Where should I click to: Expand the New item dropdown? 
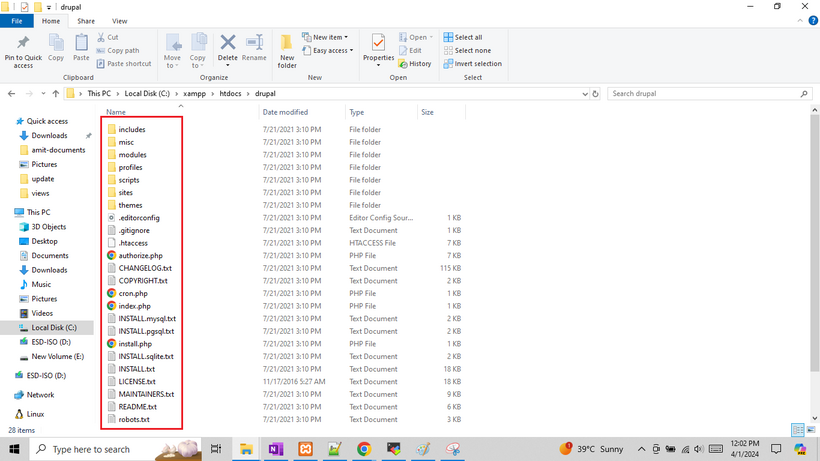pyautogui.click(x=328, y=37)
